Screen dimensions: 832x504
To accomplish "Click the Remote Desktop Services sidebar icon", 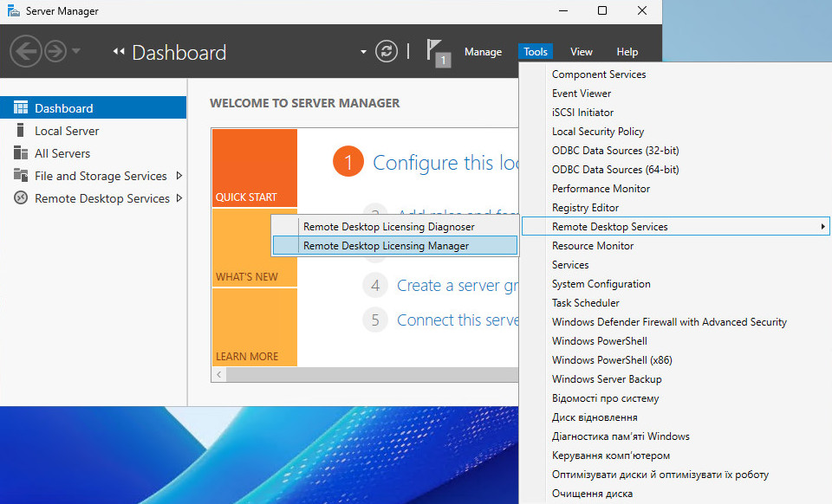I will click(x=21, y=197).
